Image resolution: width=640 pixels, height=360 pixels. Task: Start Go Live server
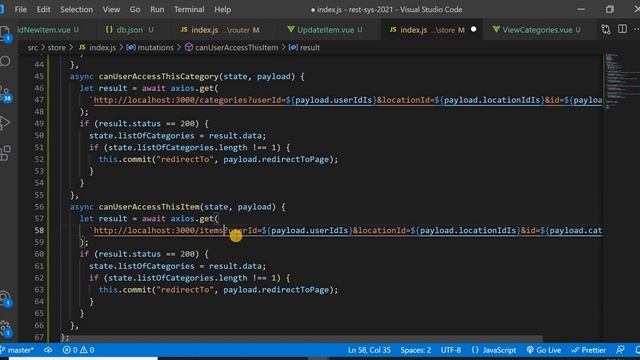click(x=544, y=350)
